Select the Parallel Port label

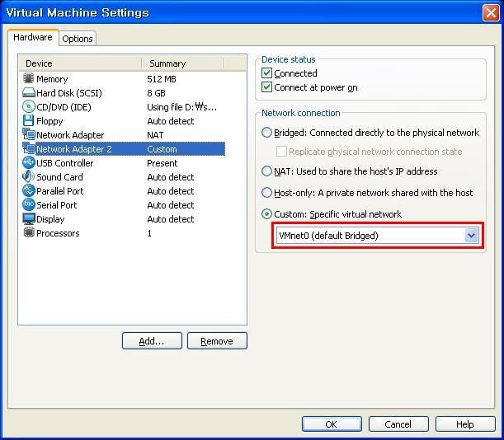tap(59, 191)
